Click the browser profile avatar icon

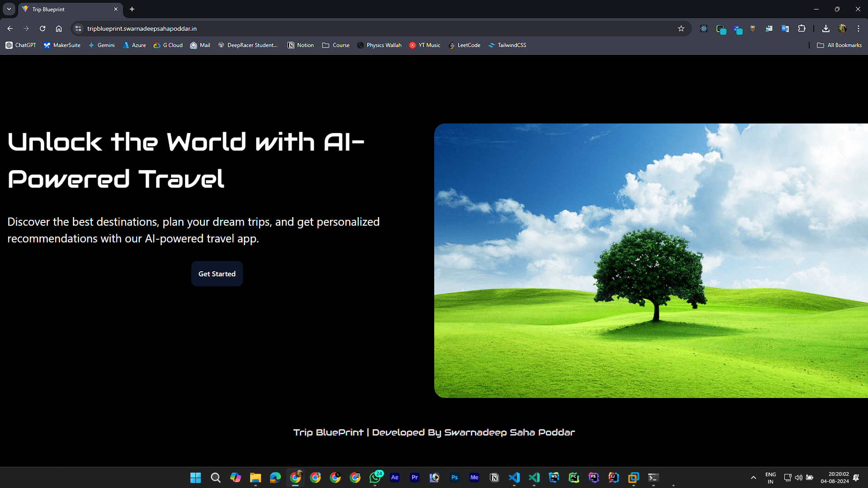[x=842, y=28]
